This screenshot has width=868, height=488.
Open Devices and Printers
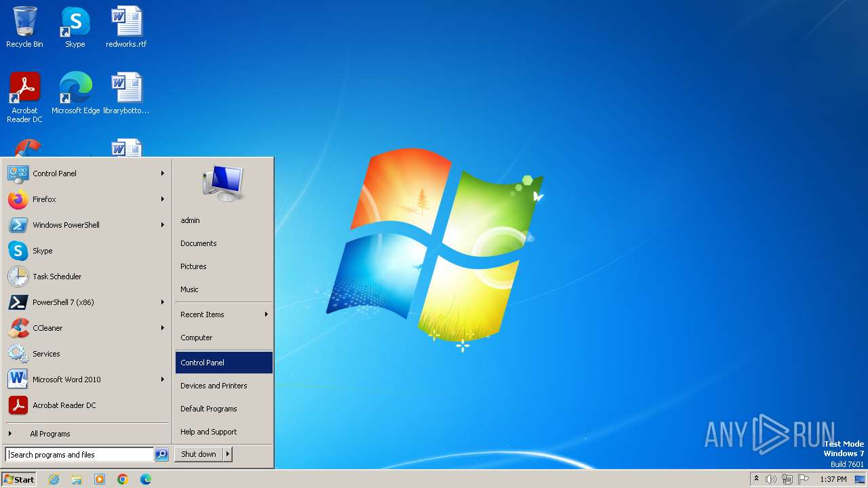click(x=224, y=386)
